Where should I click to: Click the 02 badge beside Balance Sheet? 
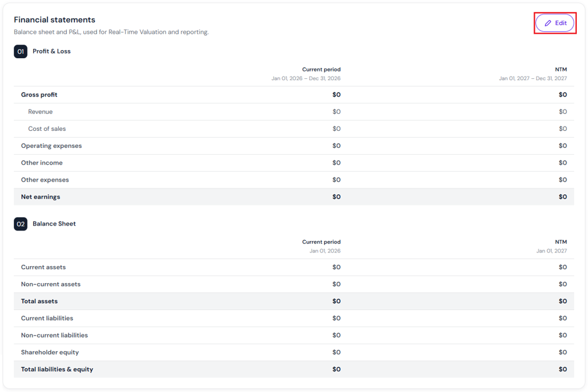tap(21, 224)
